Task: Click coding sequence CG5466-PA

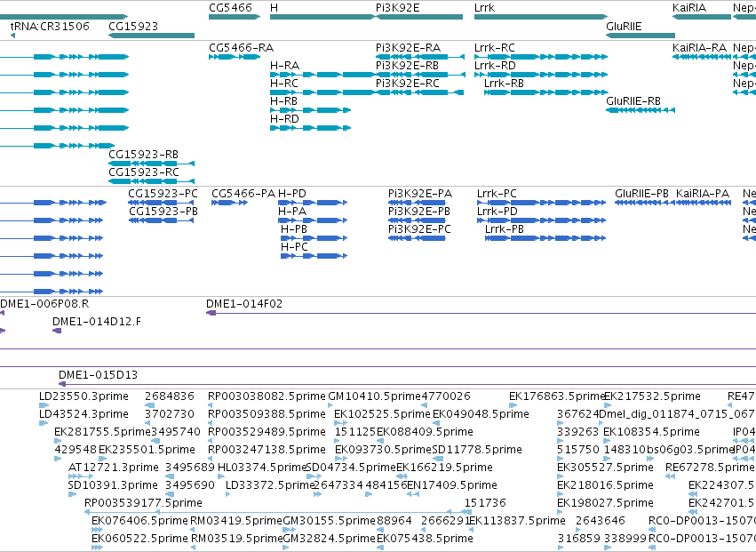Action: coord(229,203)
